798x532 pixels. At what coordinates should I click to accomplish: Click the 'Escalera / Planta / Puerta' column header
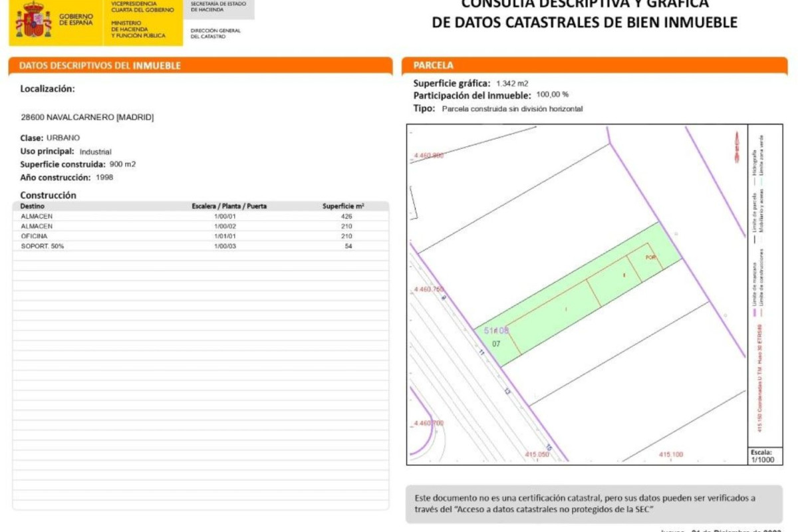[x=229, y=206]
